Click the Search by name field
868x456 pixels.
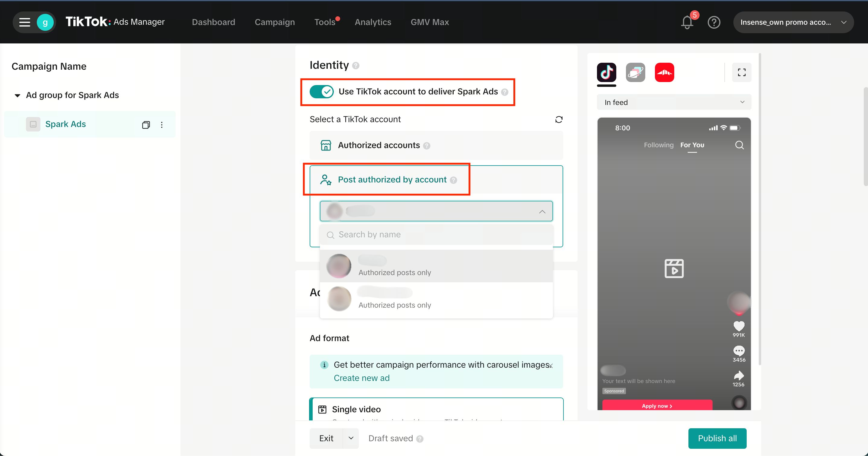point(436,234)
